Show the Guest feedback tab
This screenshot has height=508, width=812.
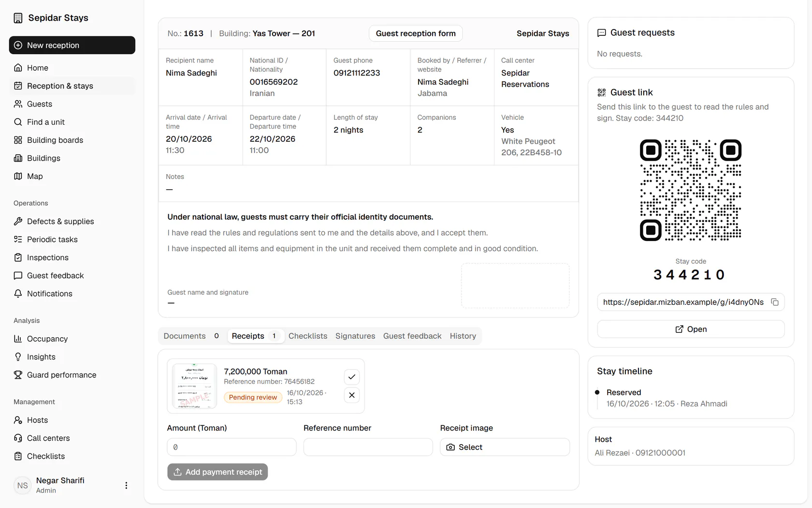tap(412, 336)
